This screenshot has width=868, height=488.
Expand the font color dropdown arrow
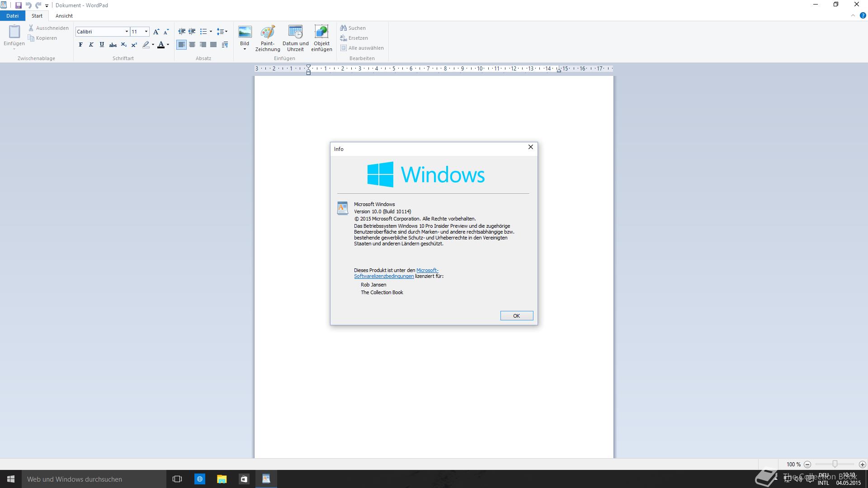point(168,45)
